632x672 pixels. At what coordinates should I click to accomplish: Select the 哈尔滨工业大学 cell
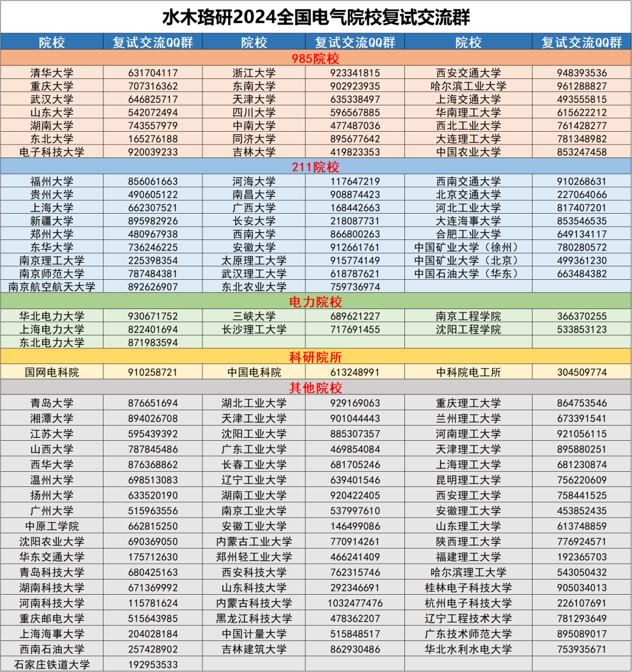coord(468,86)
